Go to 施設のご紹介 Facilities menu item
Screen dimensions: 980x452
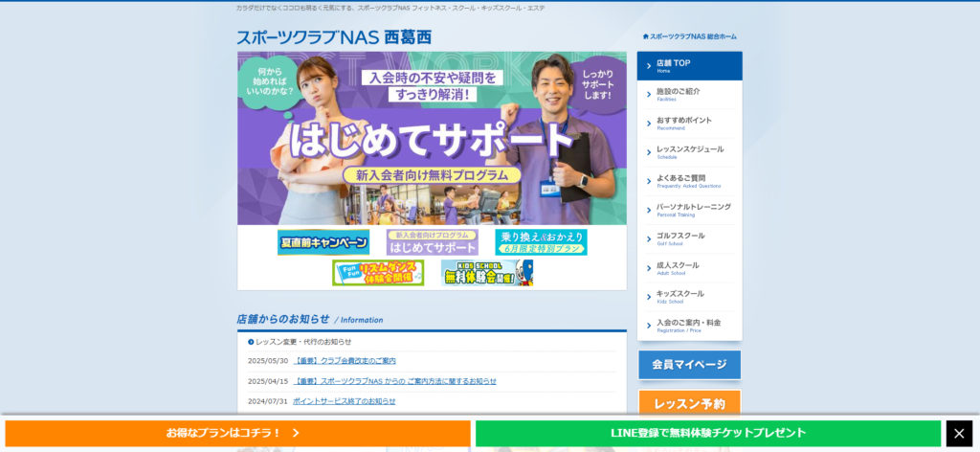pos(689,95)
